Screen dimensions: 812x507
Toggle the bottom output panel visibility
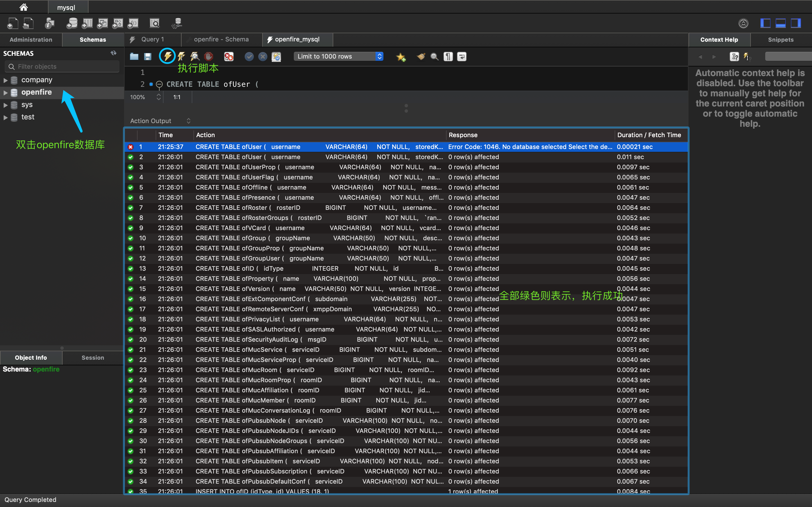point(780,23)
